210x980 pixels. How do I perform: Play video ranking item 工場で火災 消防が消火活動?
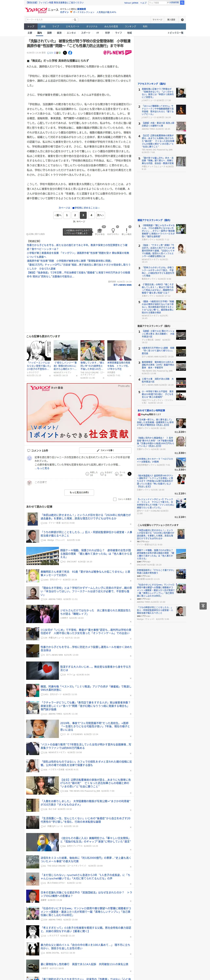pos(181,382)
